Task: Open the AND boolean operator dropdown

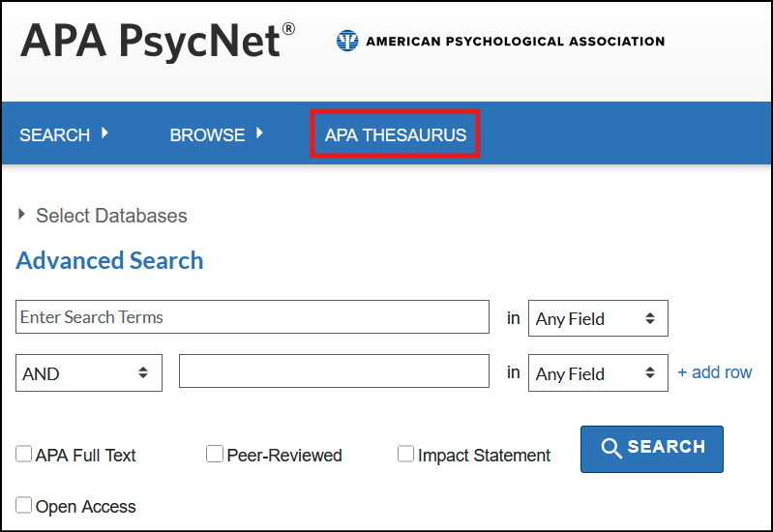Action: pos(89,373)
